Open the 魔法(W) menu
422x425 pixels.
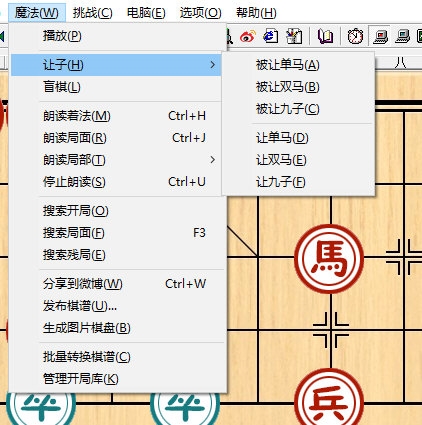coord(37,13)
